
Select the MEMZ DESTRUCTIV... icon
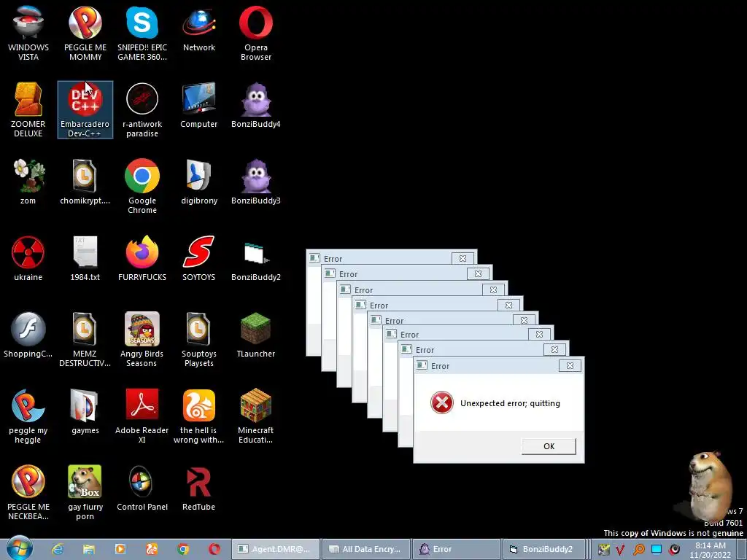tap(85, 340)
